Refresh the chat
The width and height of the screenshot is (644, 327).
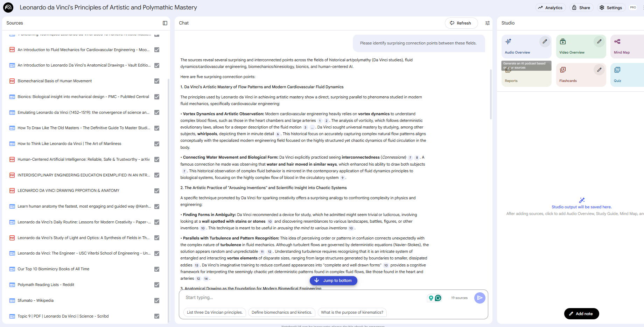click(461, 23)
